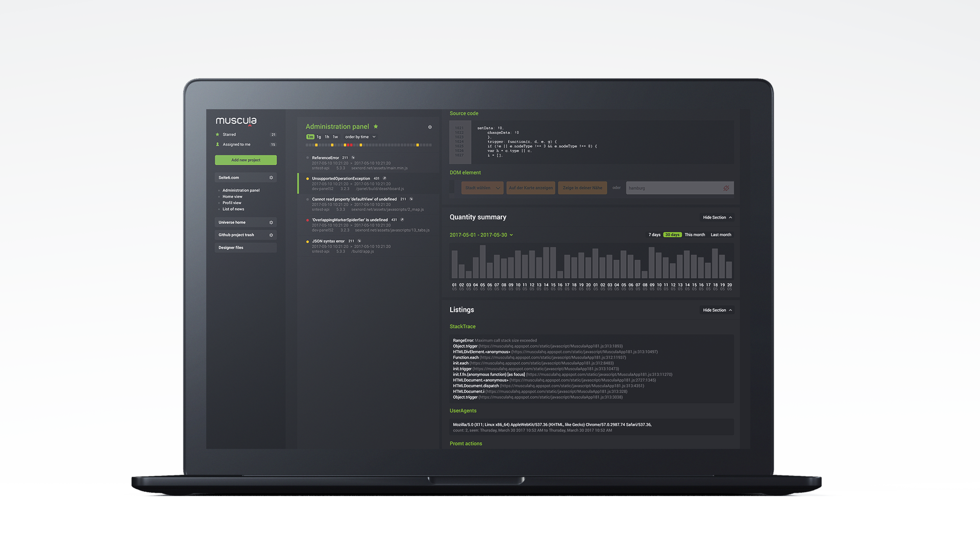Toggle the star next to Administration panel title

tap(376, 127)
